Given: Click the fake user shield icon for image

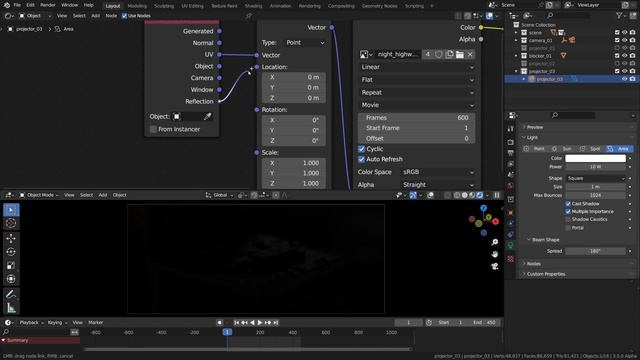Looking at the screenshot, I should click(x=439, y=54).
